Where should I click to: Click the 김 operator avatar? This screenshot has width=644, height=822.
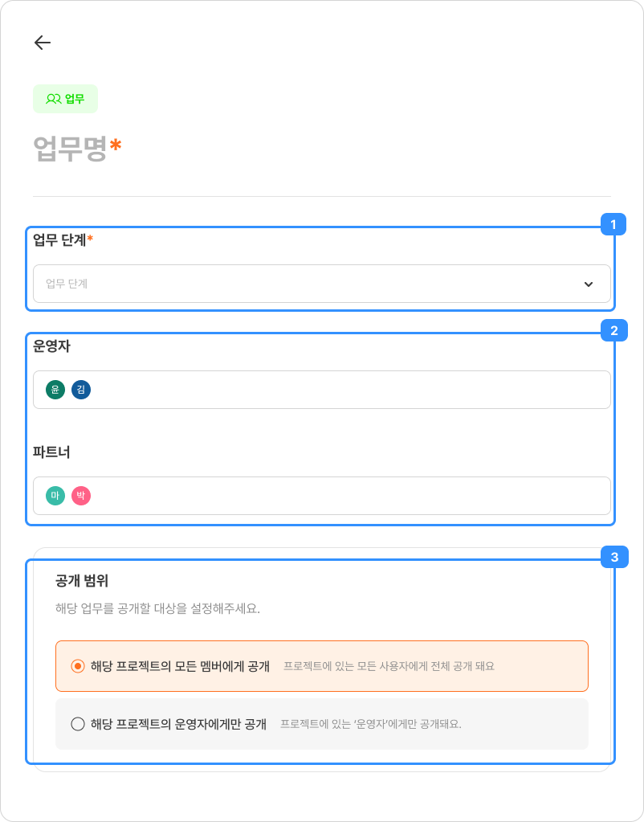81,390
